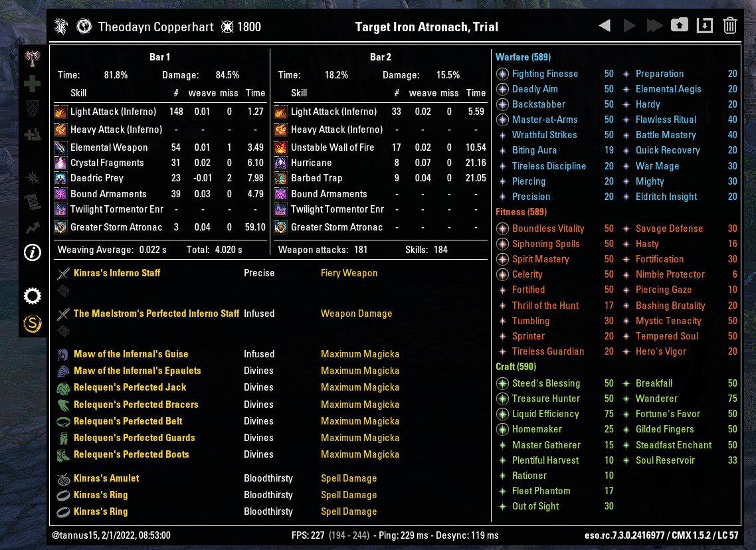This screenshot has height=550, width=756.
Task: Open the healing tab green cross icon
Action: [x=33, y=84]
